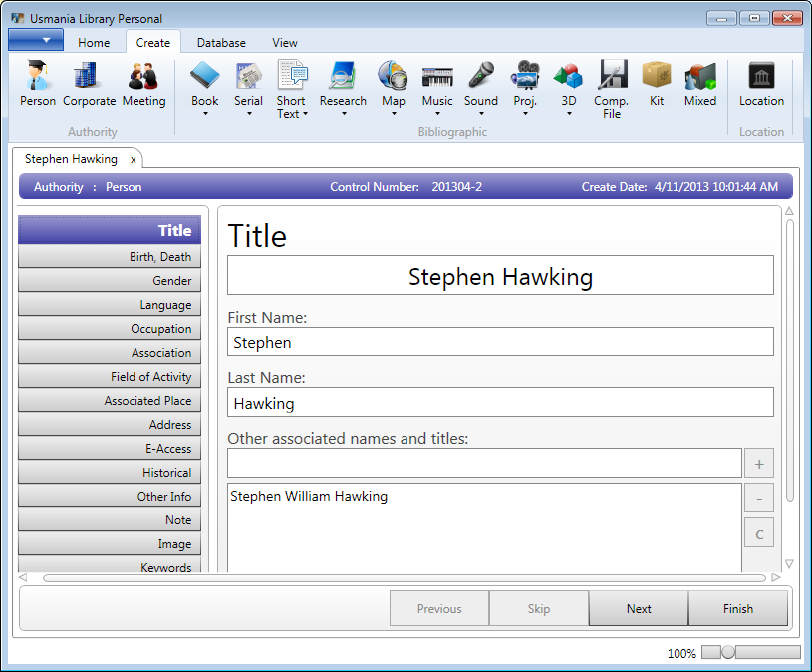Click the Serial newspaper icon
This screenshot has width=812, height=672.
pos(249,76)
